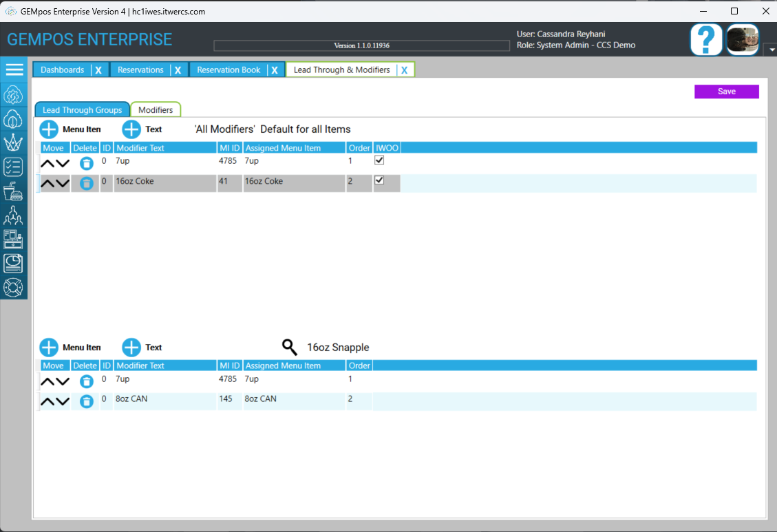Screen dimensions: 777x532
Task: Click the lifebuoy support icon in sidebar
Action: pos(14,287)
